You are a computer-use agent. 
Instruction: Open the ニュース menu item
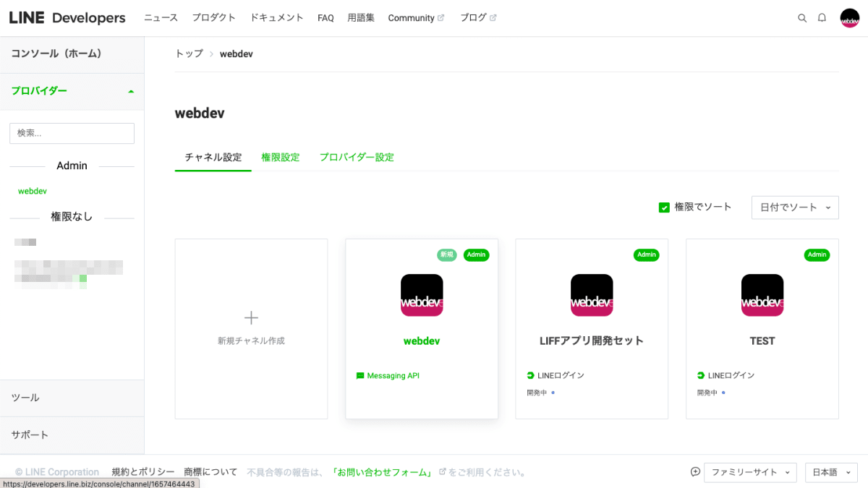pos(161,18)
